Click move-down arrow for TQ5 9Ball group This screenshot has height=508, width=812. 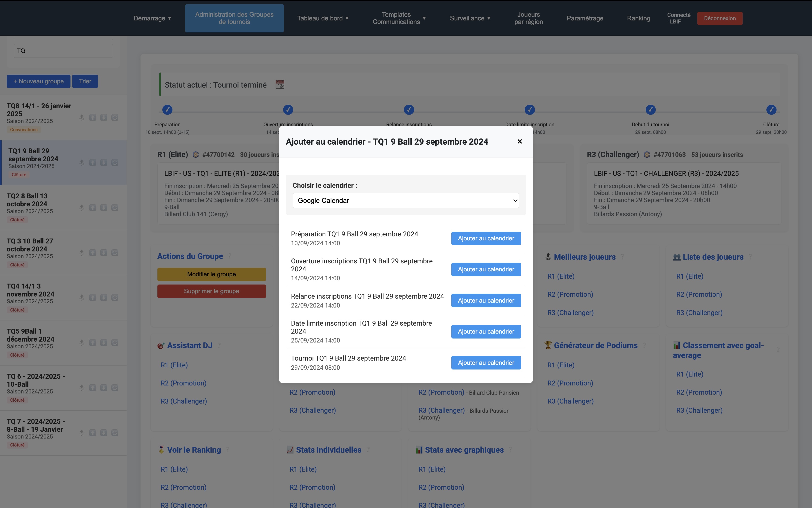104,343
